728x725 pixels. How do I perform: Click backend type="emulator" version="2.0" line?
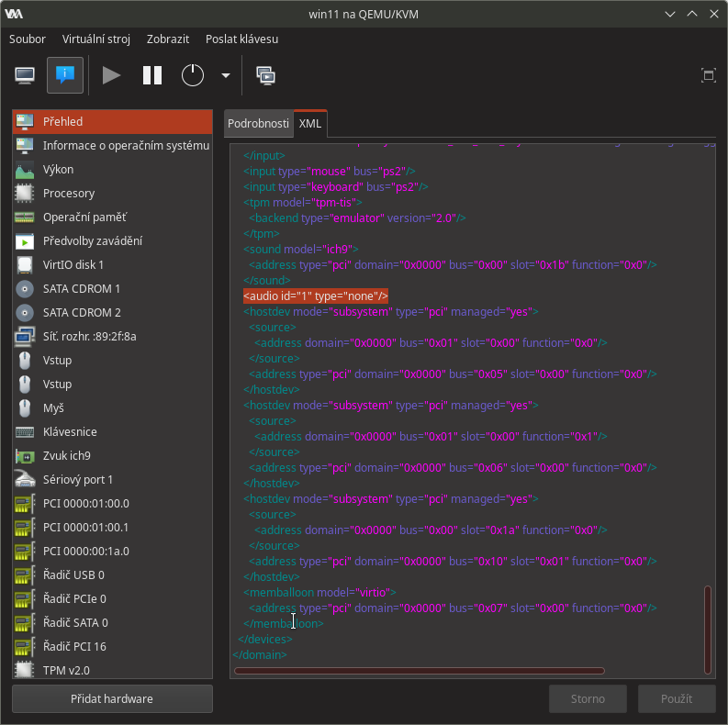tap(357, 218)
